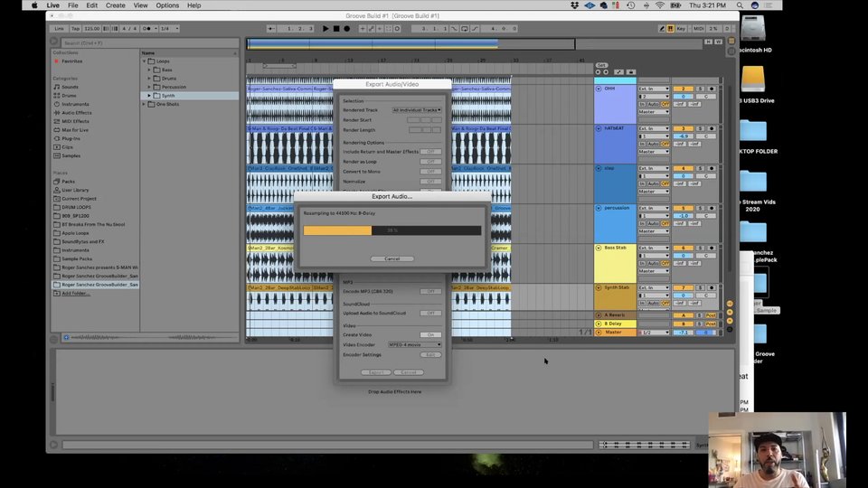Select Audio Effects category in browser
868x488 pixels.
[x=77, y=113]
